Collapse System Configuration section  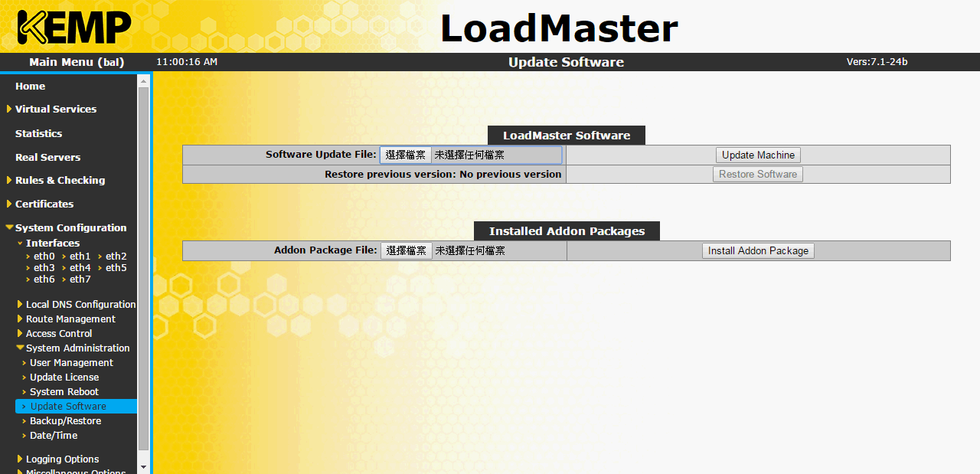[70, 228]
